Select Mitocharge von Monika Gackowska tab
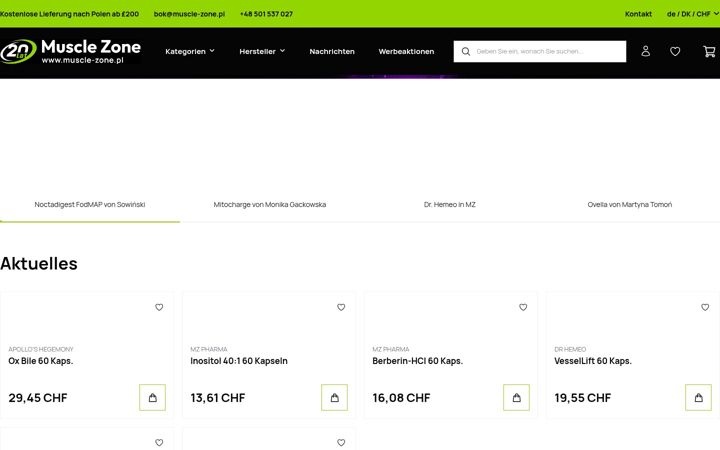 tap(270, 204)
